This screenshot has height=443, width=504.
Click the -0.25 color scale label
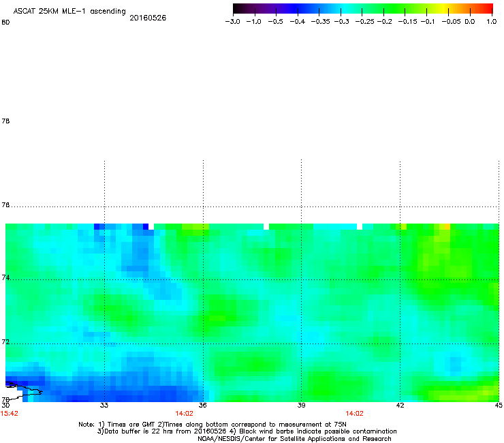[x=365, y=22]
